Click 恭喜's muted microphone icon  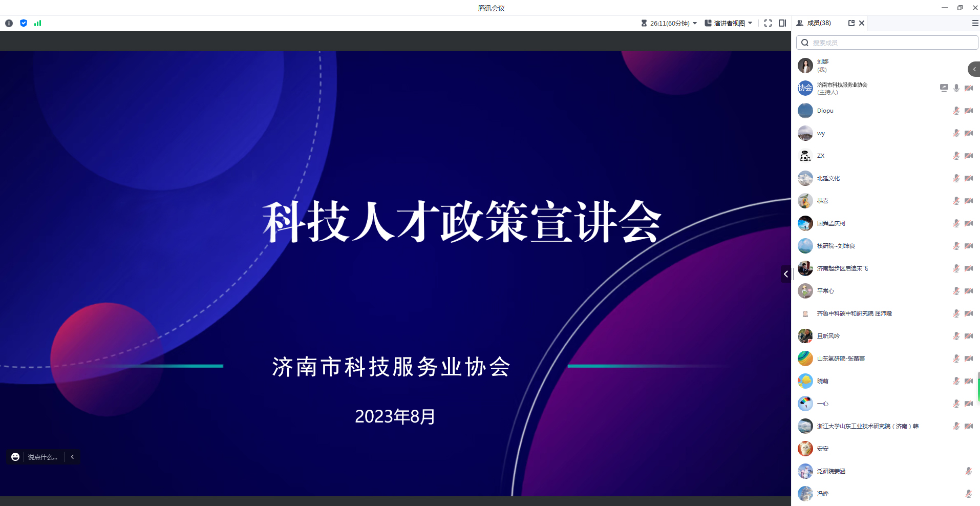point(956,201)
